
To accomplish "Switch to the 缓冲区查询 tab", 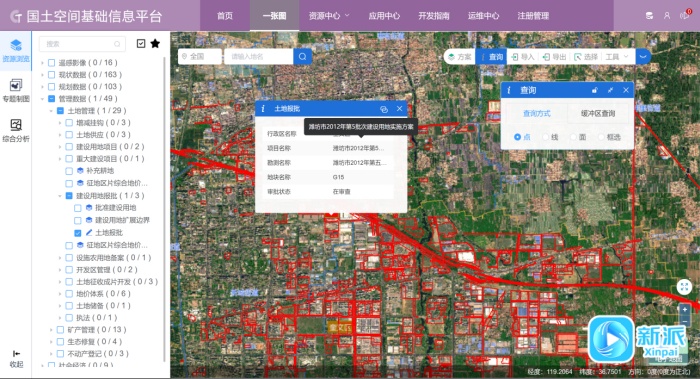I will (598, 113).
